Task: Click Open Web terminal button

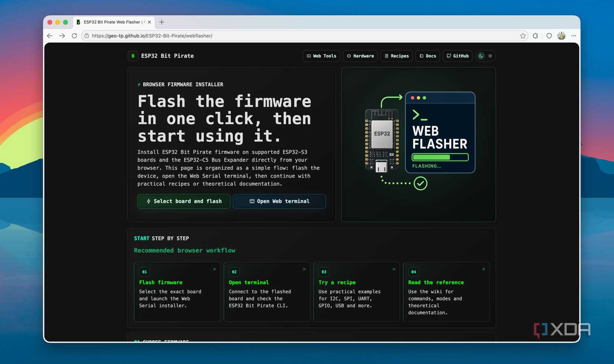Action: point(279,201)
